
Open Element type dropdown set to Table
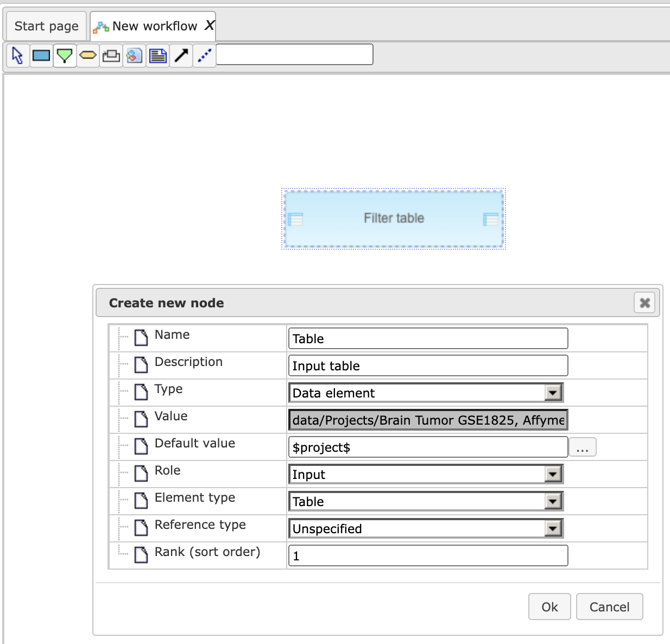point(426,501)
